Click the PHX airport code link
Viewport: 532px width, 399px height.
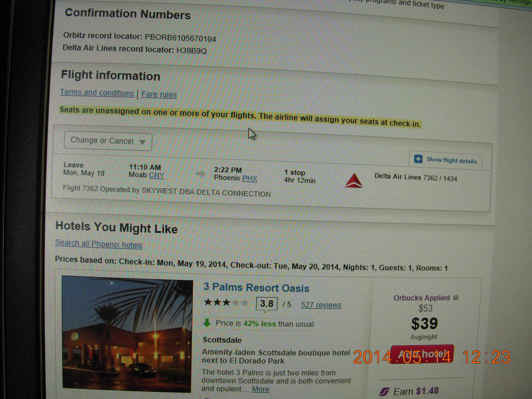coord(249,178)
